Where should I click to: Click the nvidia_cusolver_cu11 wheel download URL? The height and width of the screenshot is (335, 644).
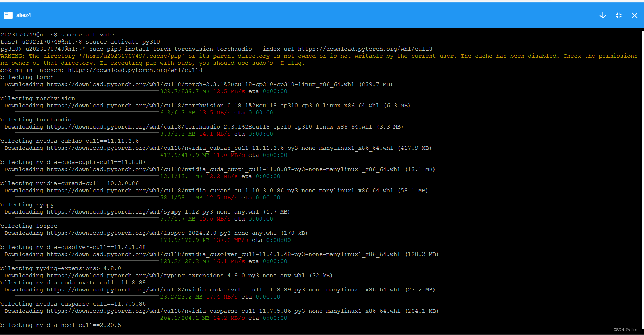click(223, 254)
